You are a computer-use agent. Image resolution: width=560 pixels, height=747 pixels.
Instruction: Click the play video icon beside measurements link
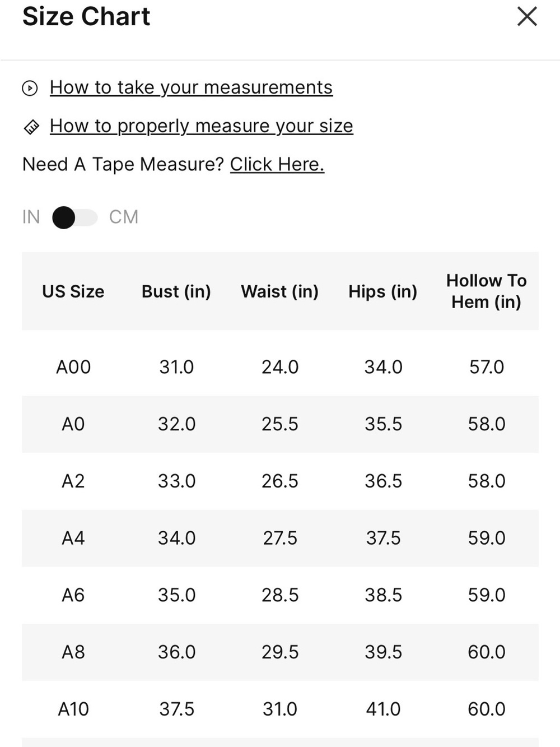(30, 88)
